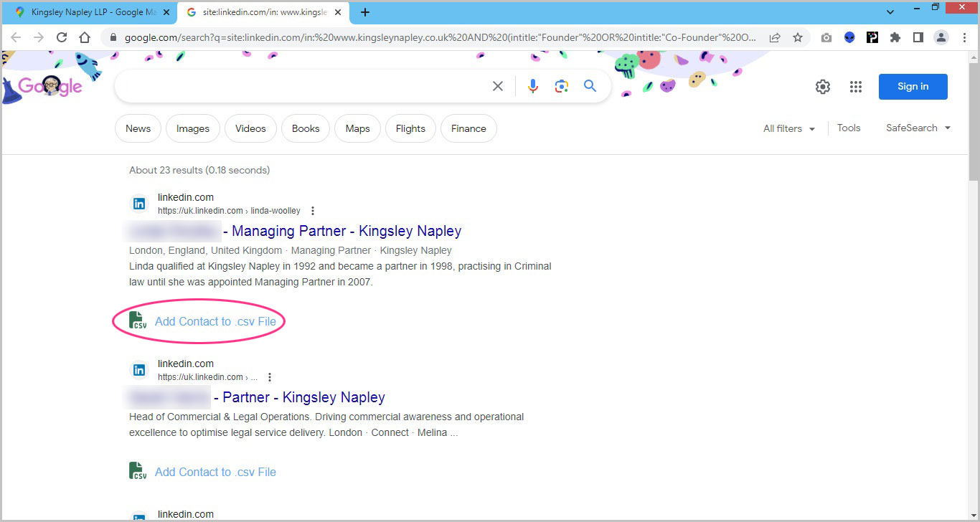Click the blue magnifier search icon
The width and height of the screenshot is (980, 522).
[590, 86]
